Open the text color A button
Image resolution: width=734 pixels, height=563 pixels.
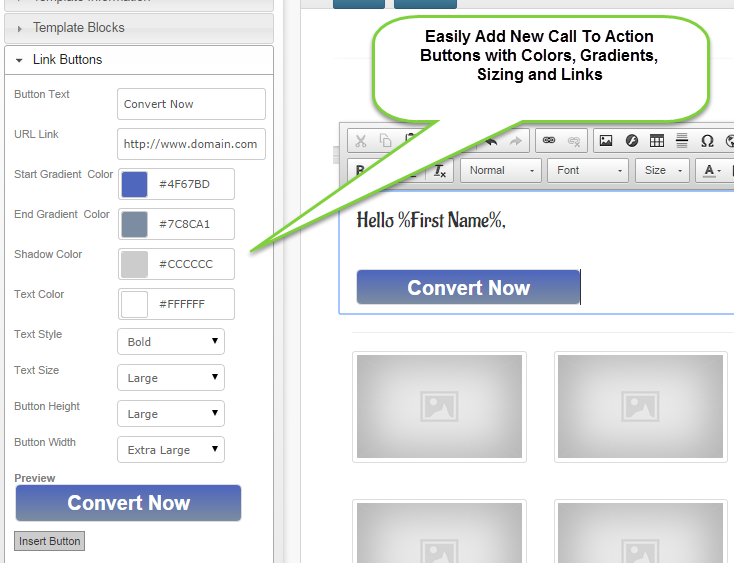coord(712,170)
